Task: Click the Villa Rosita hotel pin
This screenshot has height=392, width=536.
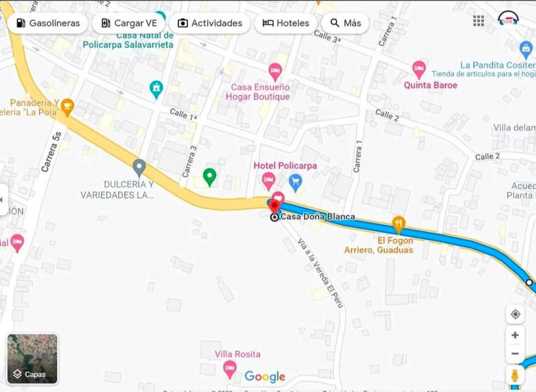Action: point(230,370)
